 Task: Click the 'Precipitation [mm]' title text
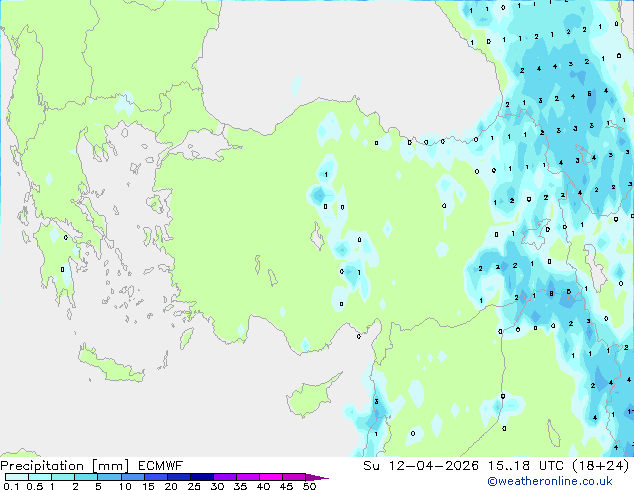[x=65, y=466]
